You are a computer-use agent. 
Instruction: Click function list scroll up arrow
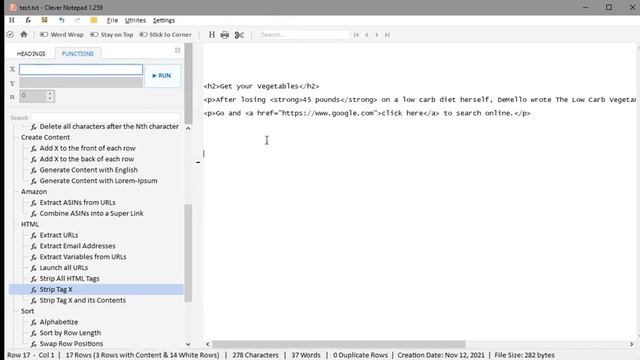pos(188,128)
